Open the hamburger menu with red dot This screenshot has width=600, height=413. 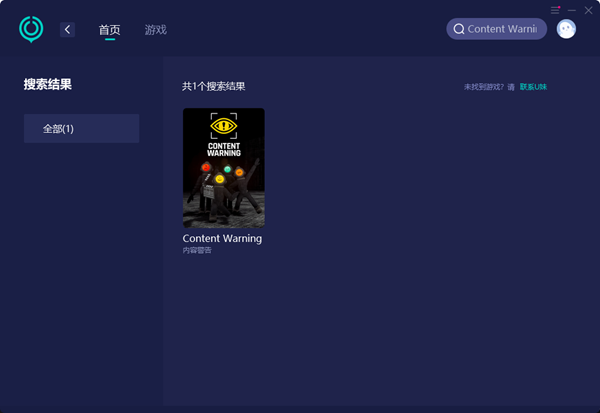(x=555, y=9)
